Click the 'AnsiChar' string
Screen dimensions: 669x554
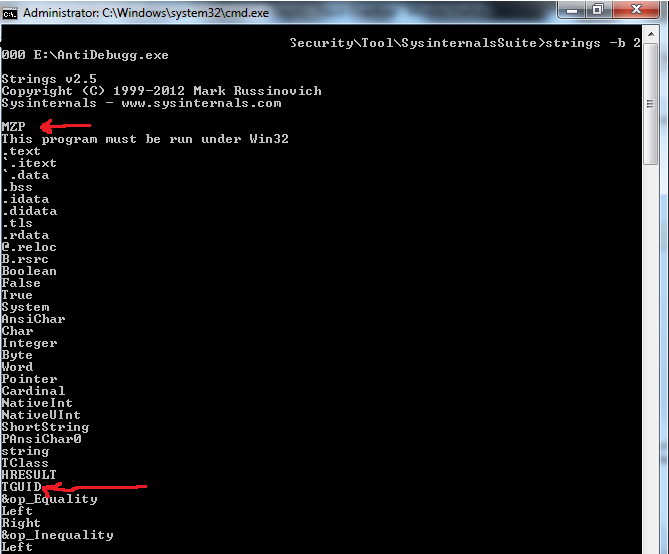click(33, 319)
